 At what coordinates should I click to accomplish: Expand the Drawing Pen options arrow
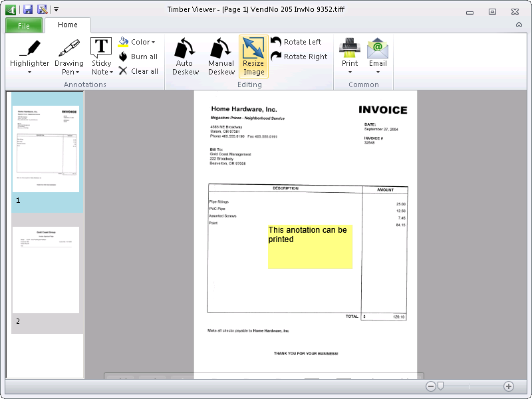pyautogui.click(x=77, y=72)
